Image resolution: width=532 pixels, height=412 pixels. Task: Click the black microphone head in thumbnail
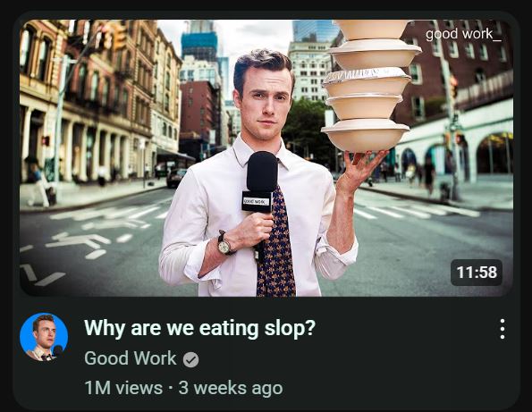(x=262, y=172)
